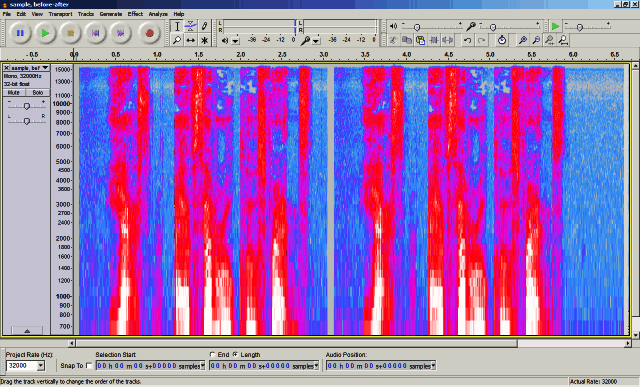Pick the Multi-Tool asterisk icon
The height and width of the screenshot is (387, 640).
(204, 40)
